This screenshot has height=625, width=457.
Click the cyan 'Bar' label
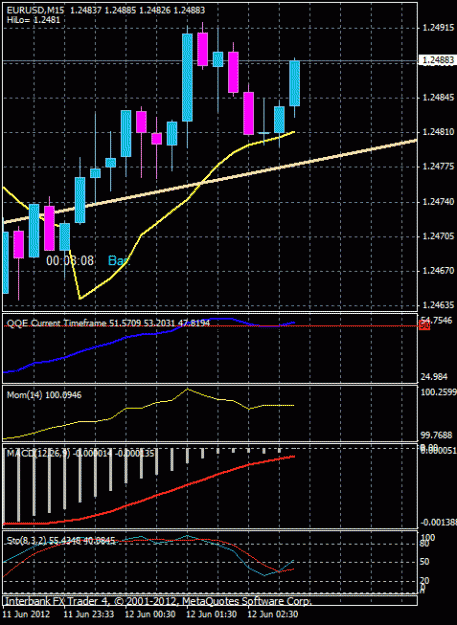119,261
